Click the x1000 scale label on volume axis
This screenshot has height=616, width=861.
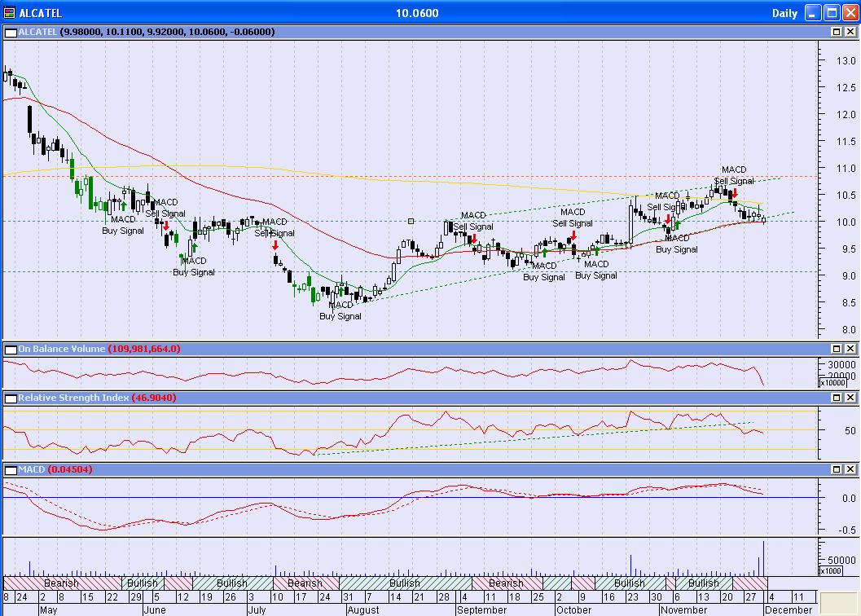830,571
